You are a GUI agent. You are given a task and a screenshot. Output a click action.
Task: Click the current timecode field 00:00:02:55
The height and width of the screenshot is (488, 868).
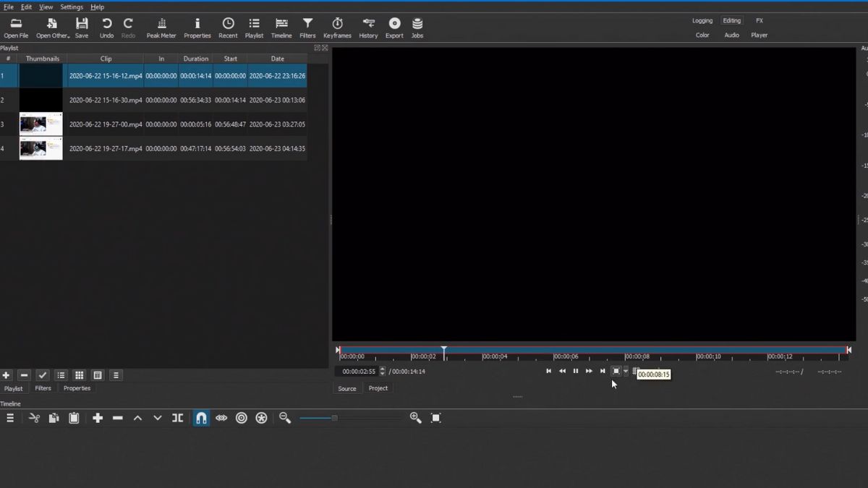(359, 372)
